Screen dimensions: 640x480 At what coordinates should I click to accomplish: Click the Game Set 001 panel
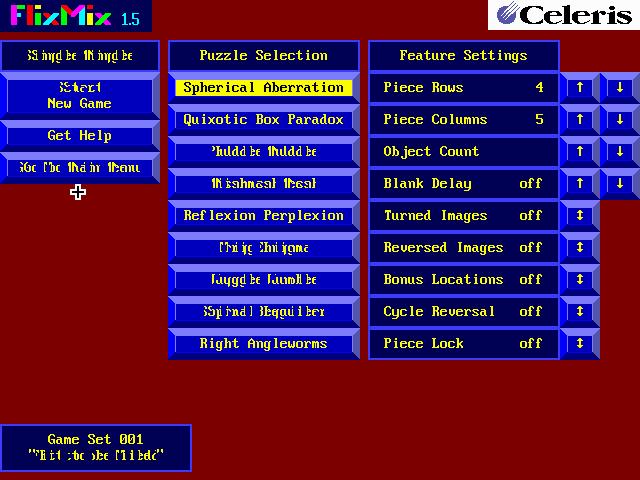tap(96, 448)
